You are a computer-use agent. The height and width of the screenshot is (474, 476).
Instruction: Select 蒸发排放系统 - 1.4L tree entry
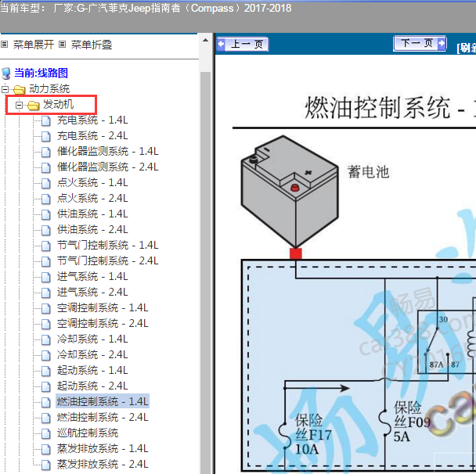[103, 448]
